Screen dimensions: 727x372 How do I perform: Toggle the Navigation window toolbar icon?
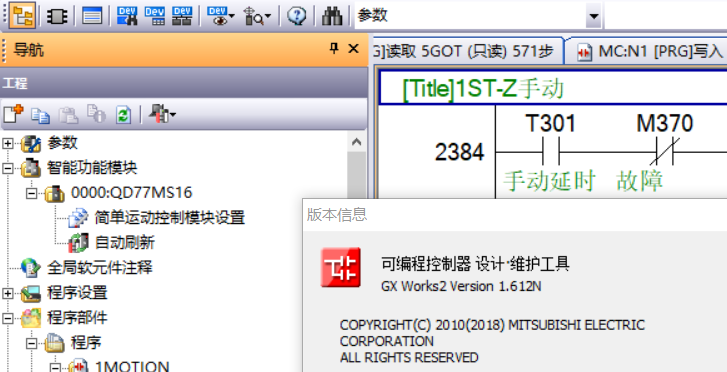point(21,16)
